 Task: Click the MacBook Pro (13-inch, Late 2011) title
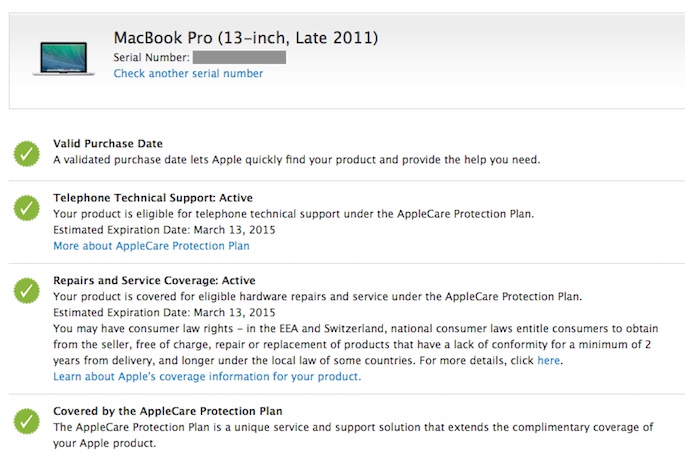click(x=246, y=38)
